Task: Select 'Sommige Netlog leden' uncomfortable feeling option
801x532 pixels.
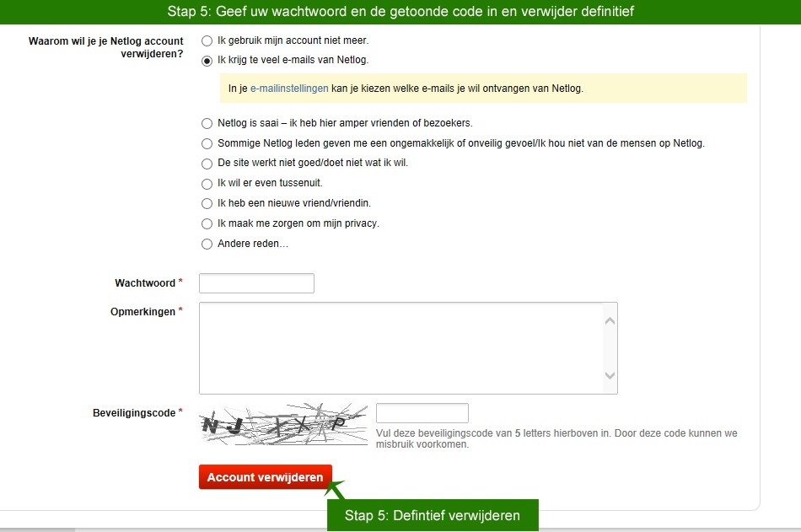Action: 207,143
